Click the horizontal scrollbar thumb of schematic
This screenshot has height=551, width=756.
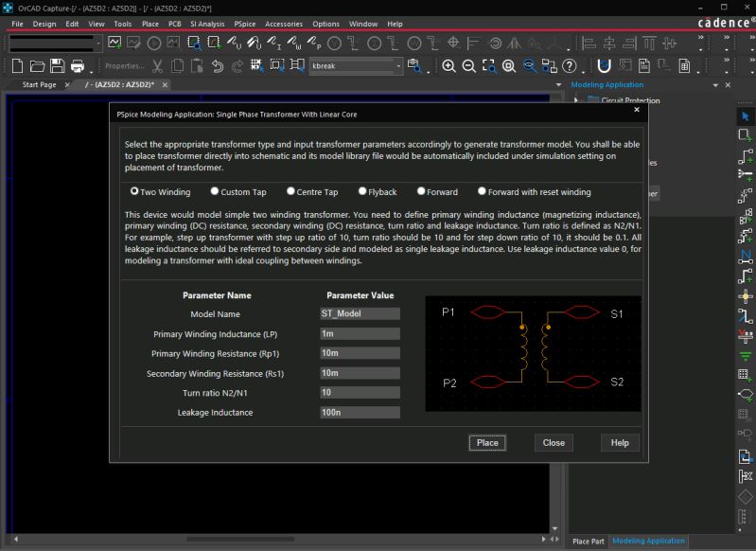(x=240, y=539)
